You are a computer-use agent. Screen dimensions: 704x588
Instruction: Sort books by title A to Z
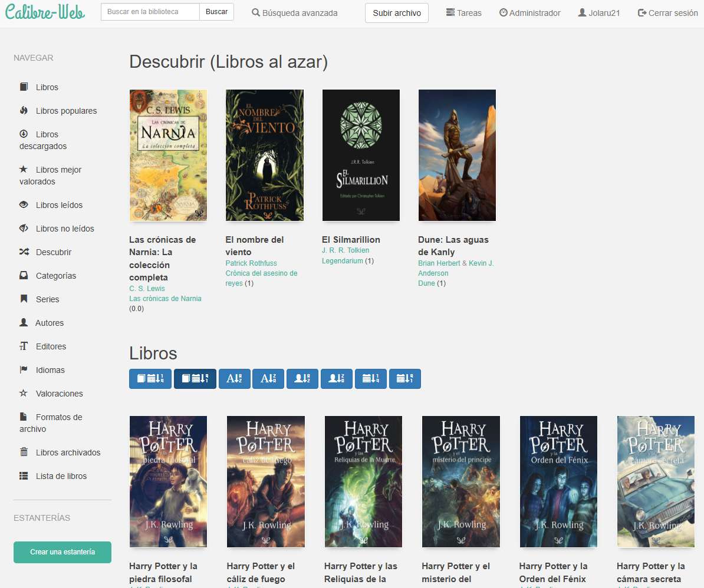click(234, 379)
